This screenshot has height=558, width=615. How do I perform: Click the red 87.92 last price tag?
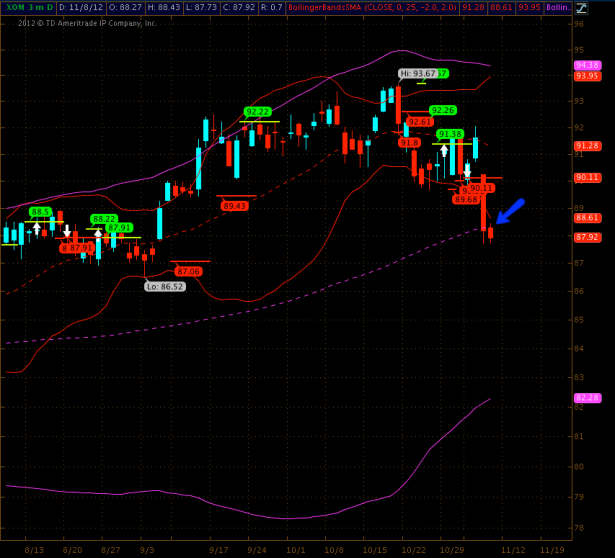[587, 237]
